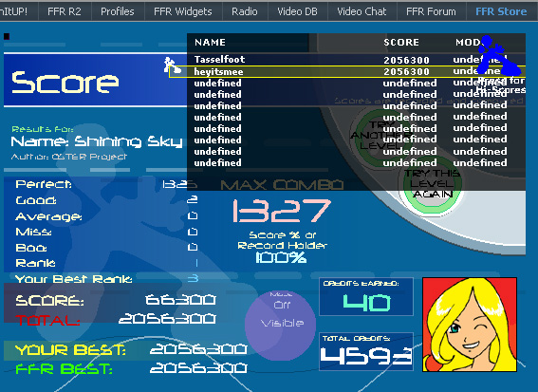Image resolution: width=538 pixels, height=392 pixels.
Task: Switch to the Profiles tab
Action: pyautogui.click(x=118, y=11)
